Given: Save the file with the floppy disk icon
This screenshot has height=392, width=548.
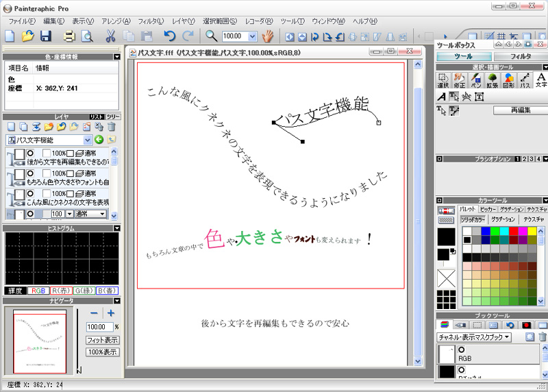Looking at the screenshot, I should (x=46, y=36).
